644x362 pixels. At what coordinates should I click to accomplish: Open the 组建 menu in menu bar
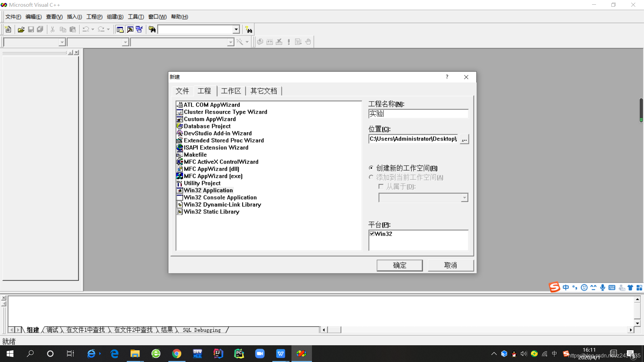pyautogui.click(x=115, y=17)
